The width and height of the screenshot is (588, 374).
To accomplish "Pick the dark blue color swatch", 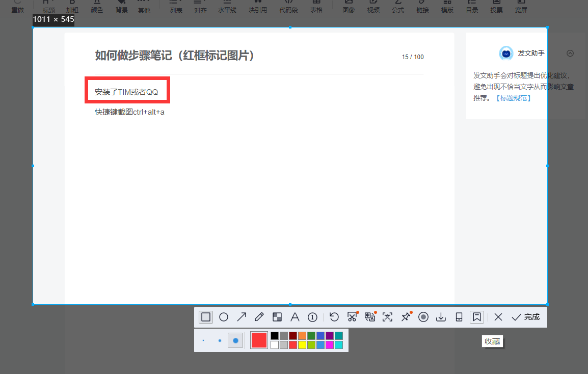I will point(320,336).
